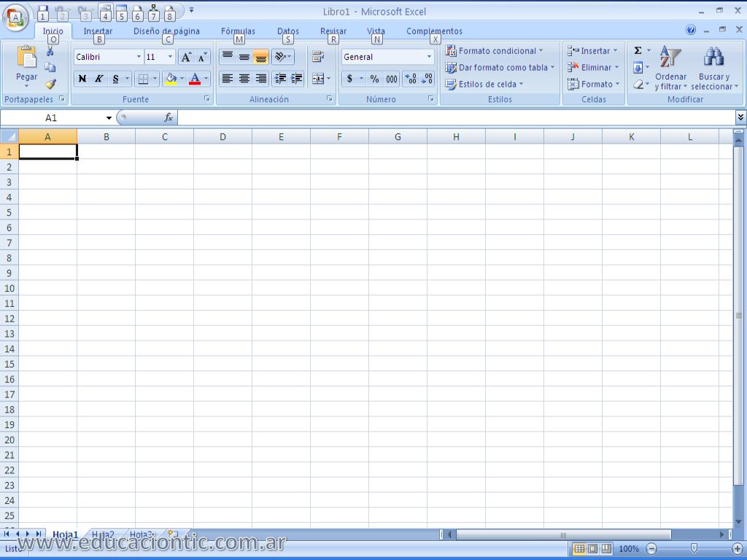Open the Office button menu
Image resolution: width=747 pixels, height=560 pixels.
(16, 17)
